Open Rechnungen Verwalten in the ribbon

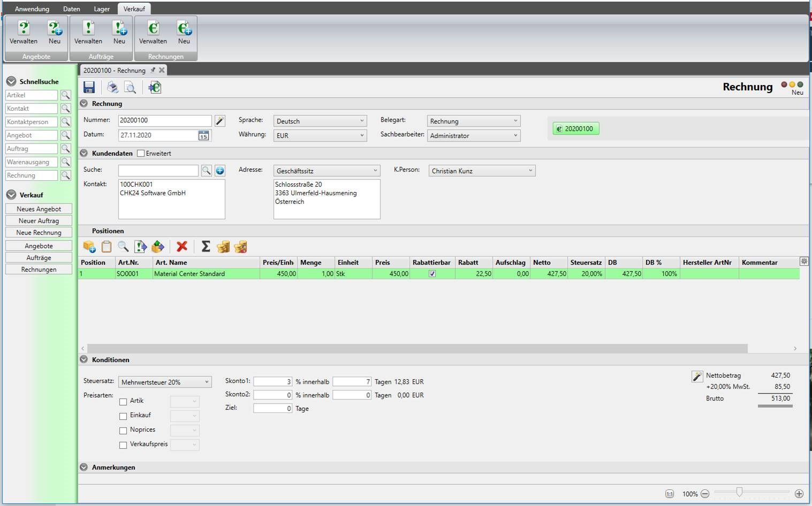[153, 33]
